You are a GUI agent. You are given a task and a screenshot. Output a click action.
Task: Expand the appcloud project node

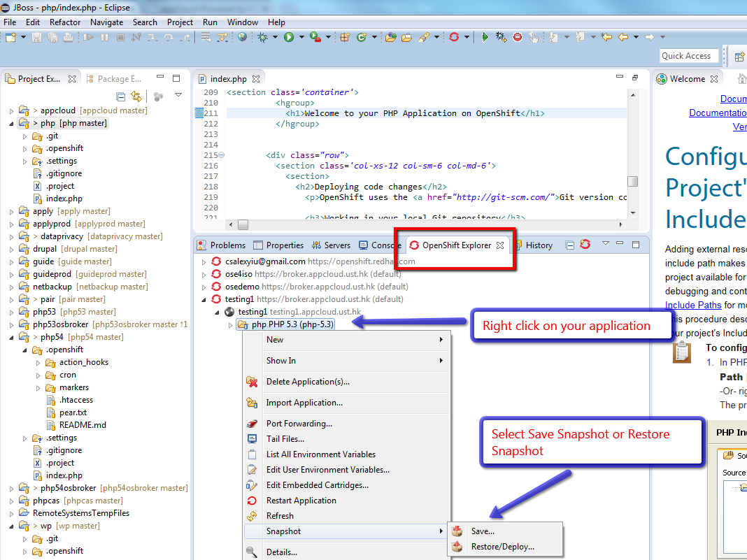11,111
